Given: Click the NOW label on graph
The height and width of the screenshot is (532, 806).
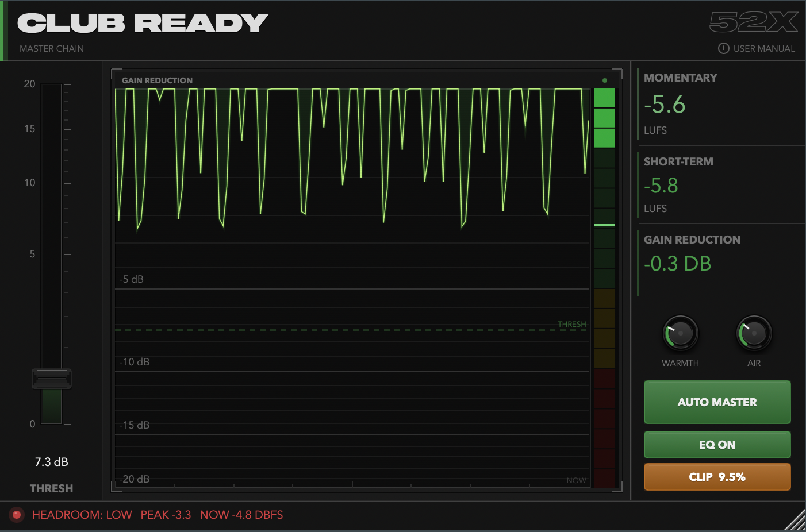Looking at the screenshot, I should click(x=577, y=480).
